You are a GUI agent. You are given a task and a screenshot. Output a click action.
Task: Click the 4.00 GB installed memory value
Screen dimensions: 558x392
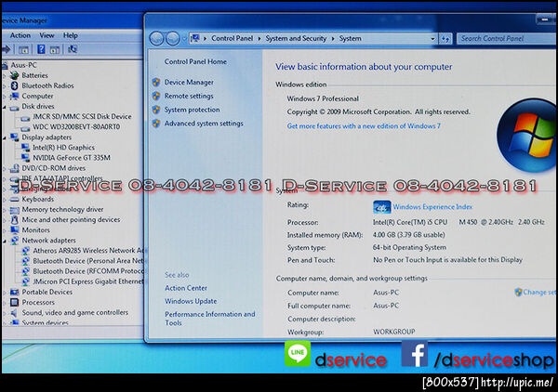(409, 235)
